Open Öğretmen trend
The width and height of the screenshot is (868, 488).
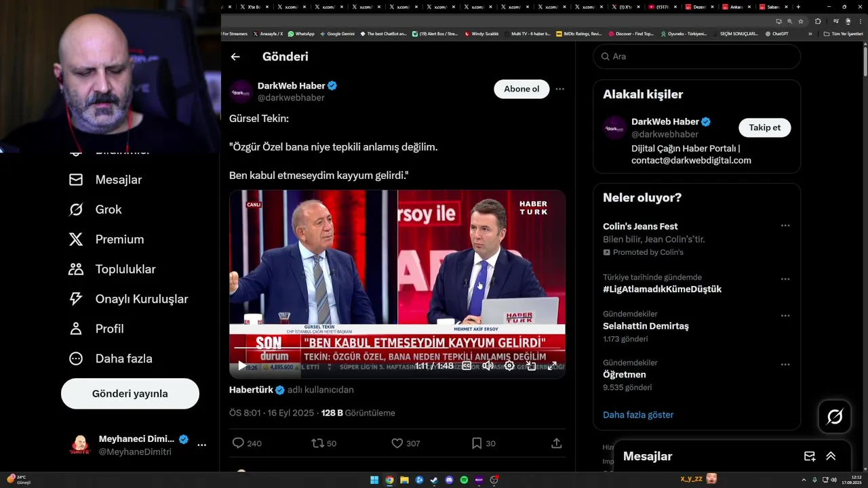[x=624, y=374]
